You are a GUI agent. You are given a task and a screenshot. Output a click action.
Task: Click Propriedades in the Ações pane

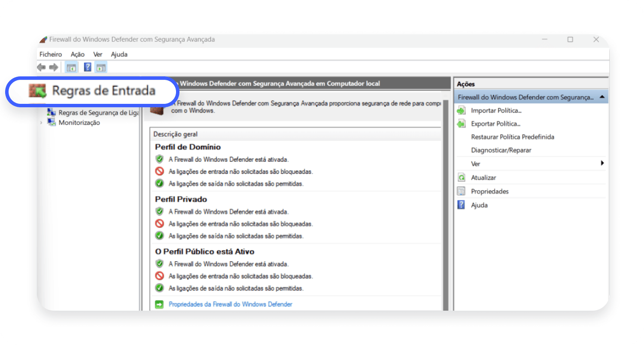coord(490,191)
